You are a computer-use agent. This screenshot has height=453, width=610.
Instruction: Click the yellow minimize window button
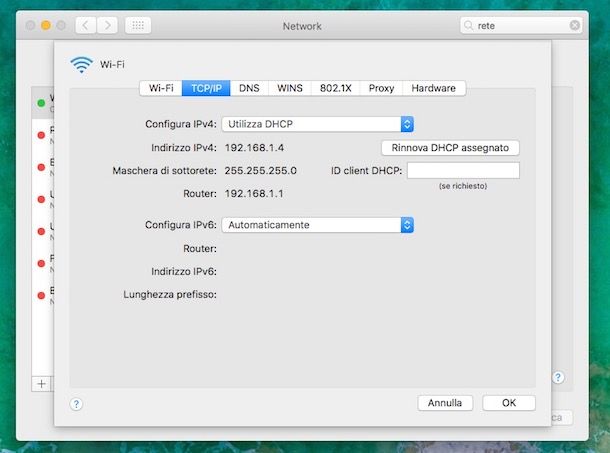point(46,26)
